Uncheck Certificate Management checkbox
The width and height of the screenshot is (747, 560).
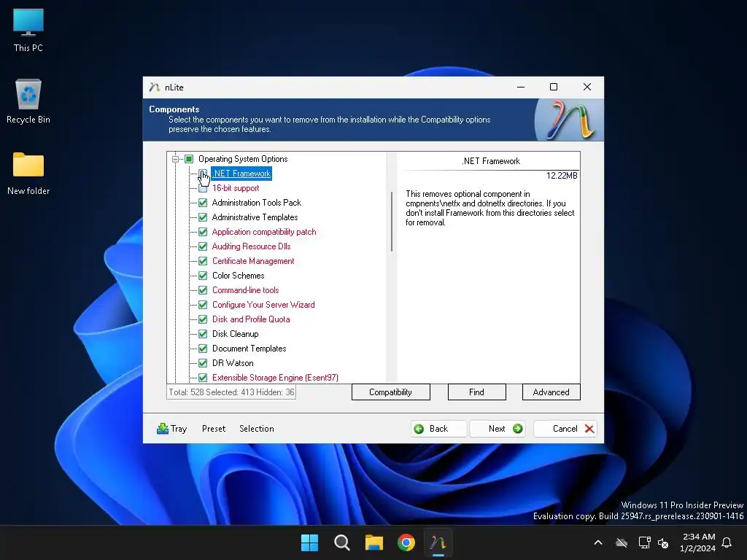(203, 261)
